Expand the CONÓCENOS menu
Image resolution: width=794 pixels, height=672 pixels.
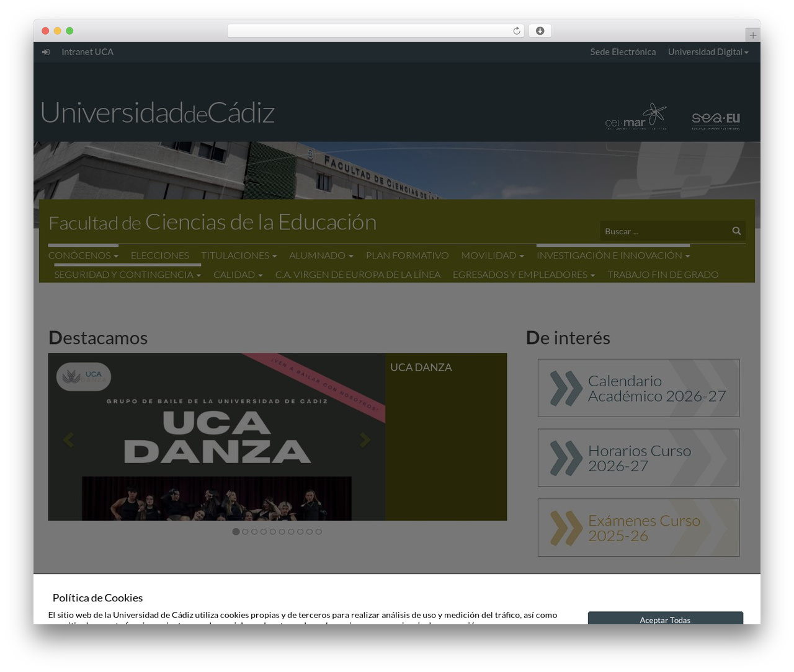tap(83, 255)
